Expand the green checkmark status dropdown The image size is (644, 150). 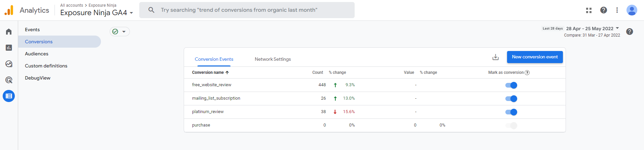point(120,32)
